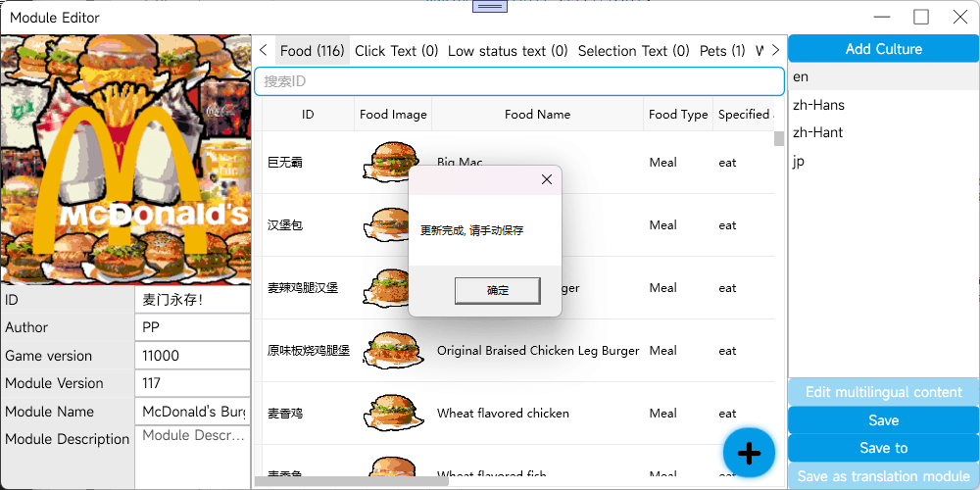Image resolution: width=980 pixels, height=490 pixels.
Task: Confirm the dialog with 确定 button
Action: (498, 291)
